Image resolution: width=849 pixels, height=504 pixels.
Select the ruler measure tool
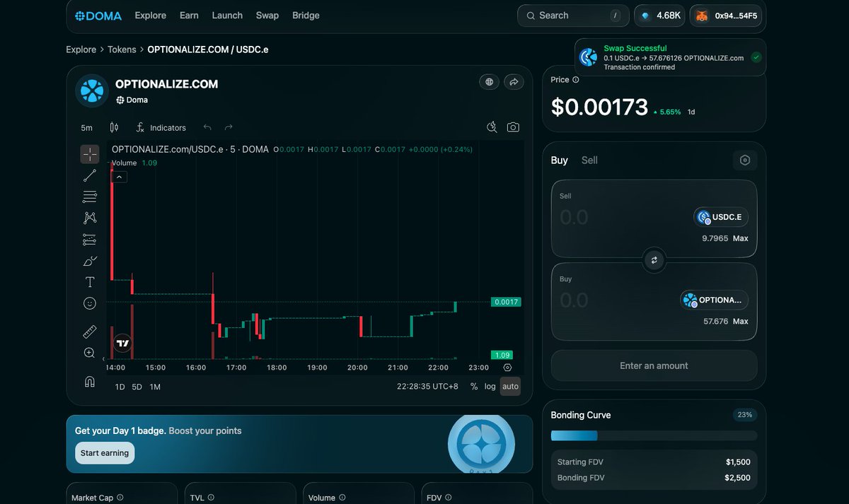click(x=90, y=332)
